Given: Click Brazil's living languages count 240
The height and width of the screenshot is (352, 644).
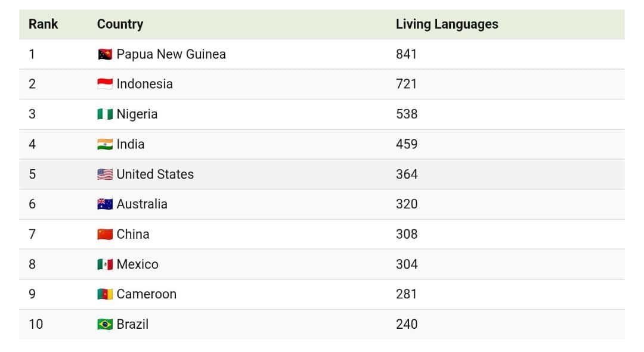Looking at the screenshot, I should coord(406,324).
